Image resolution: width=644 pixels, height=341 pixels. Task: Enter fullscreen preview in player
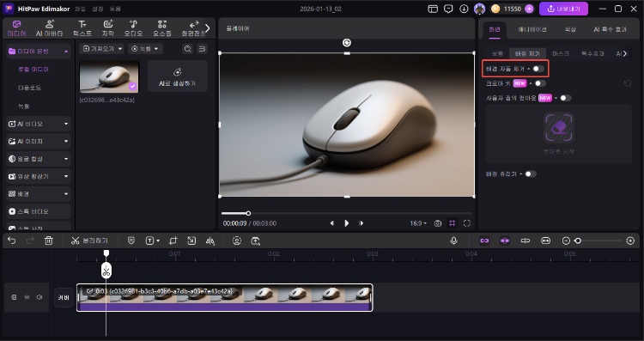click(x=467, y=223)
